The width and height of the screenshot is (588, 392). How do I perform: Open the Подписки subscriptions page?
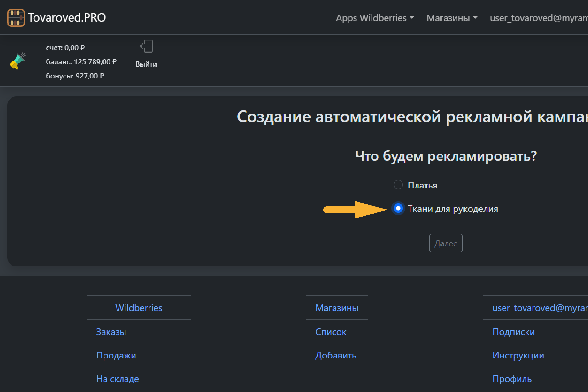click(513, 332)
